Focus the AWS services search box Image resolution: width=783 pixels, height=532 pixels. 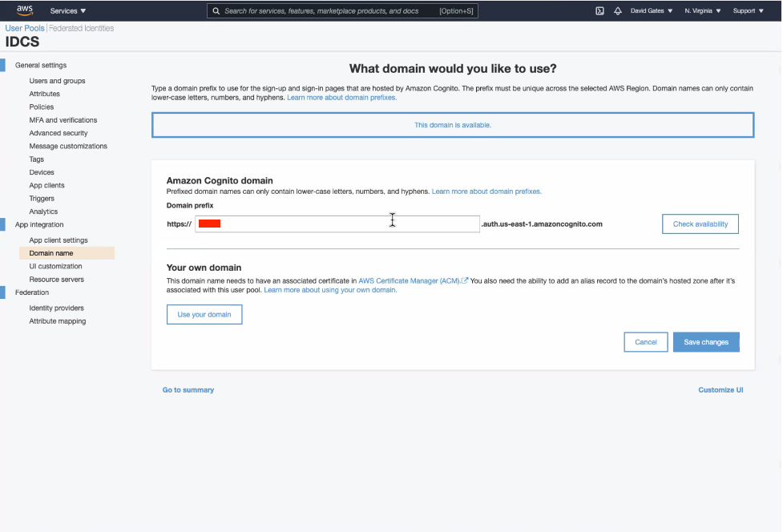pos(342,11)
